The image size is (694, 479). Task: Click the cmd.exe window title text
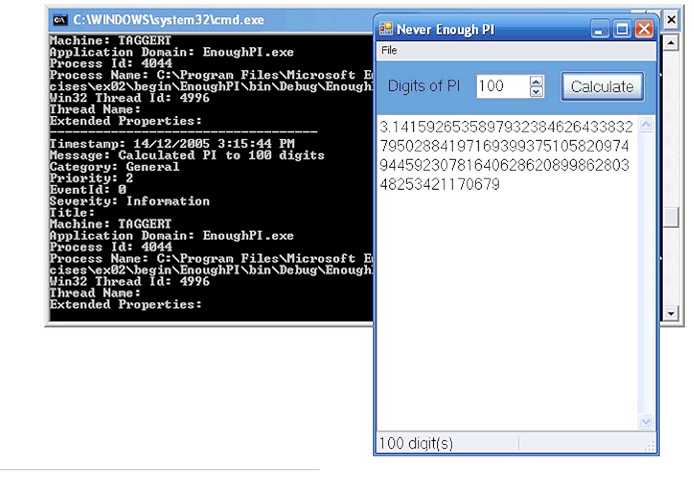(x=169, y=20)
